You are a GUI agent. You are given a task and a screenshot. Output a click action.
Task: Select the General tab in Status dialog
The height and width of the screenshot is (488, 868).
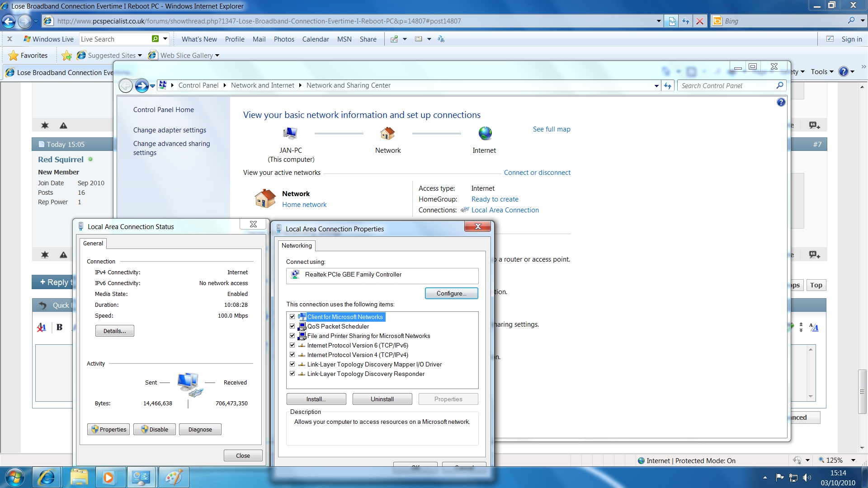pyautogui.click(x=93, y=243)
